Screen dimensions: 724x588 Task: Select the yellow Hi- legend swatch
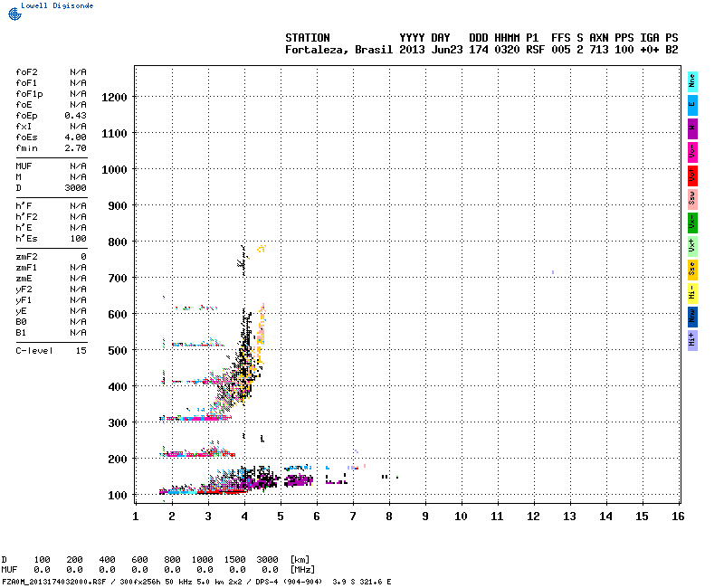(692, 293)
